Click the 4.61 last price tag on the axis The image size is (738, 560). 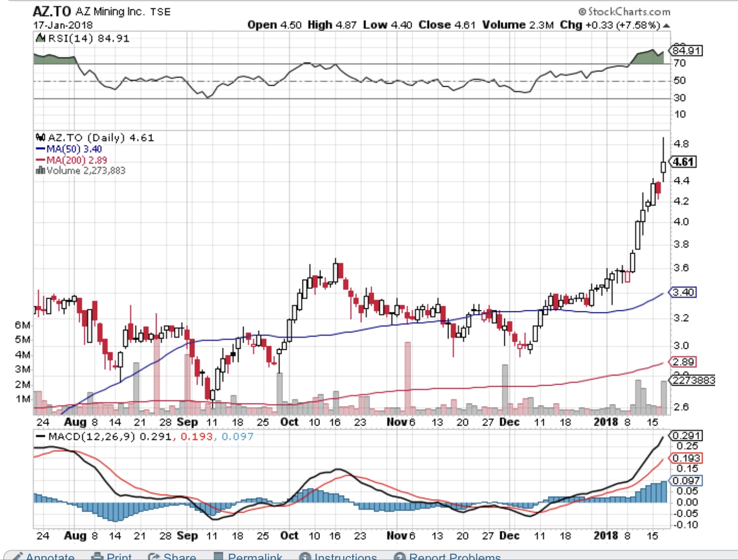click(683, 162)
